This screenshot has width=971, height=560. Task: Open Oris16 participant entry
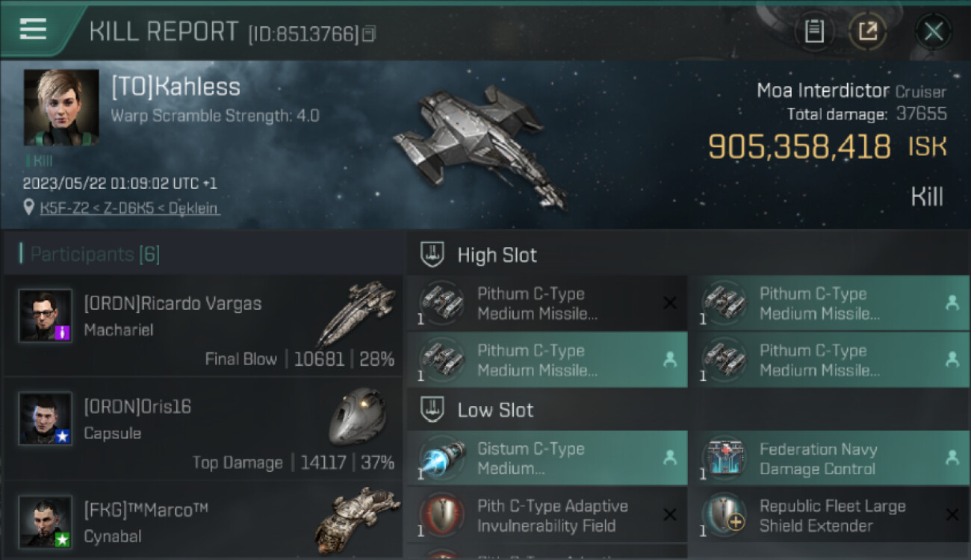[x=202, y=429]
